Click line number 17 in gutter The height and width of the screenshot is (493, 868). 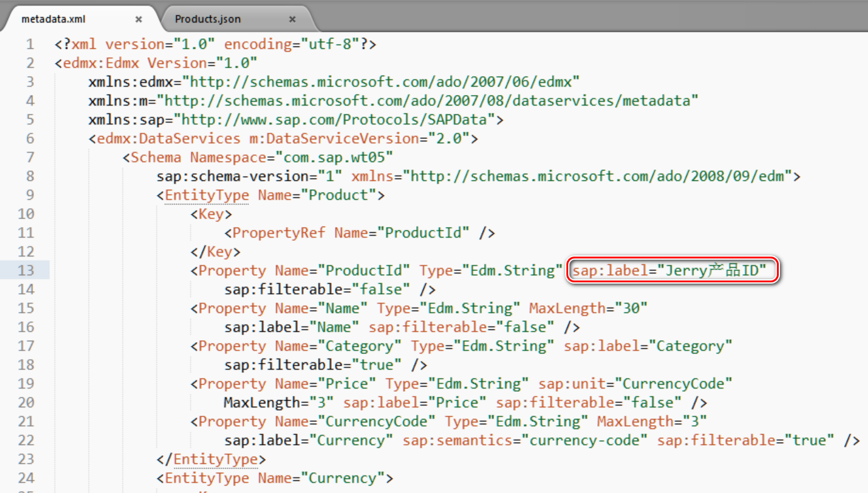26,346
